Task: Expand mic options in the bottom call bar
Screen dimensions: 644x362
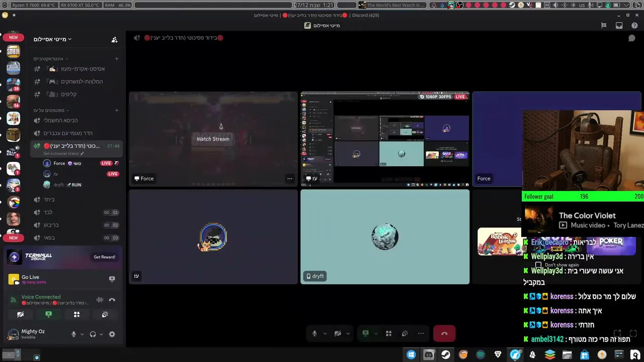Action: tap(325, 333)
